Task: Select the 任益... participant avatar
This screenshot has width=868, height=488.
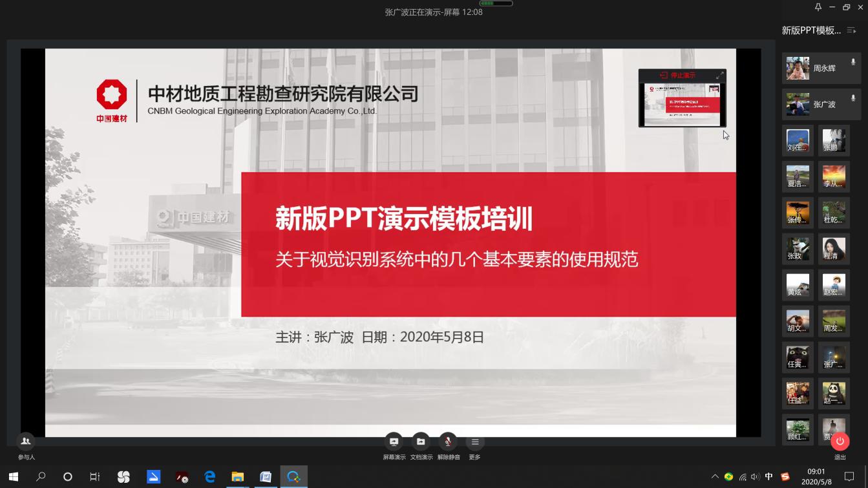Action: pos(798,394)
